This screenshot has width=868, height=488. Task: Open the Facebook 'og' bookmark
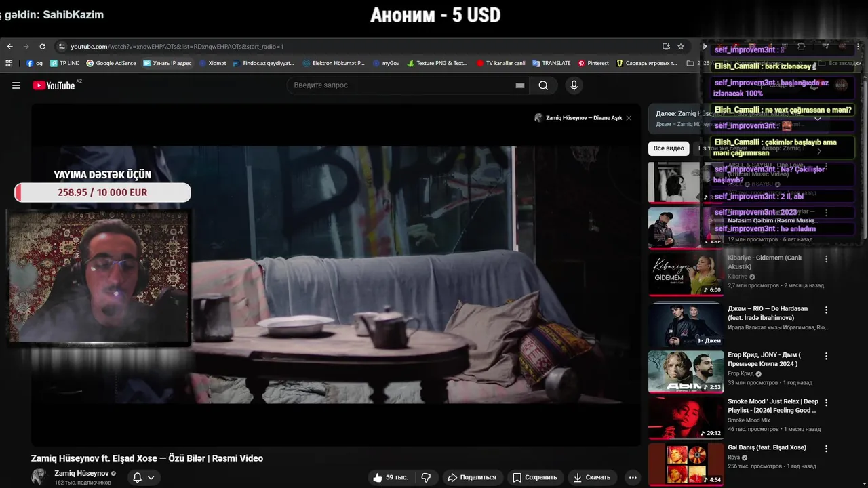click(34, 63)
